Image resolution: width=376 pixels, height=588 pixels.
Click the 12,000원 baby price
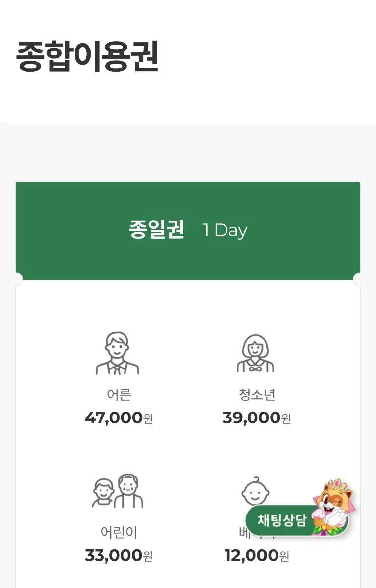[x=256, y=556]
